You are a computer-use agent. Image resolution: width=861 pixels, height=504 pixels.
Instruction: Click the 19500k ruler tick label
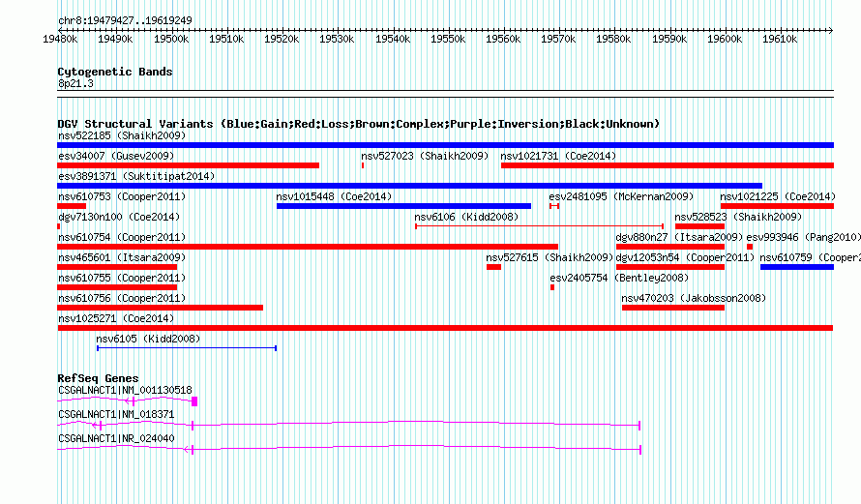click(x=171, y=39)
